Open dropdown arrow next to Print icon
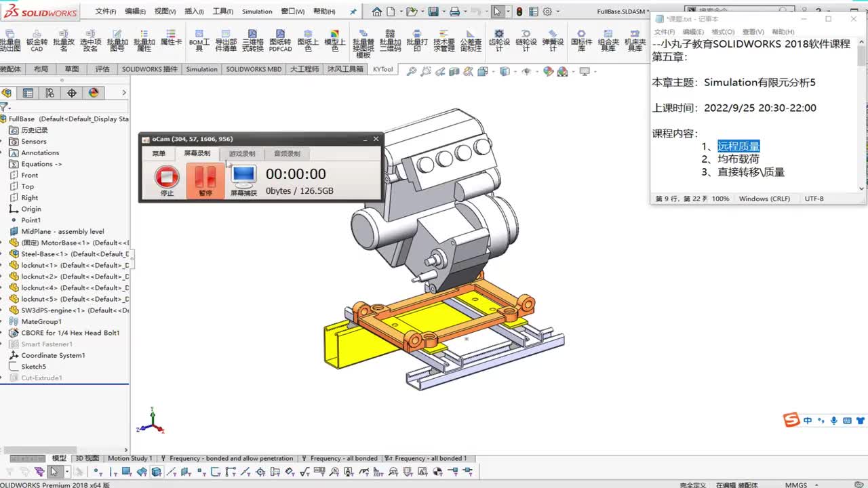868x488 pixels. [x=466, y=12]
